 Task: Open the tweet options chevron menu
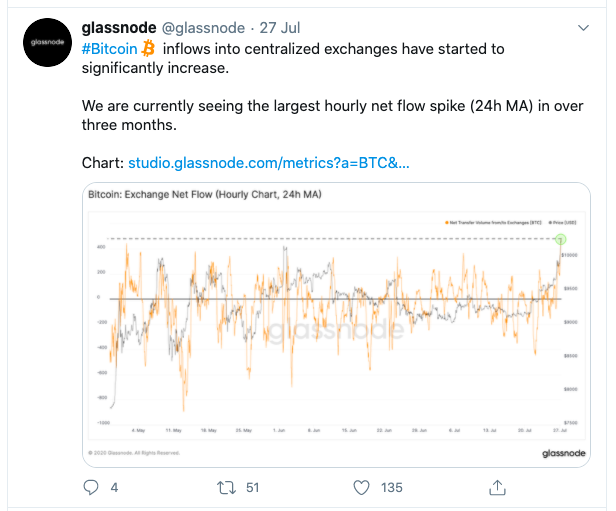(x=583, y=28)
